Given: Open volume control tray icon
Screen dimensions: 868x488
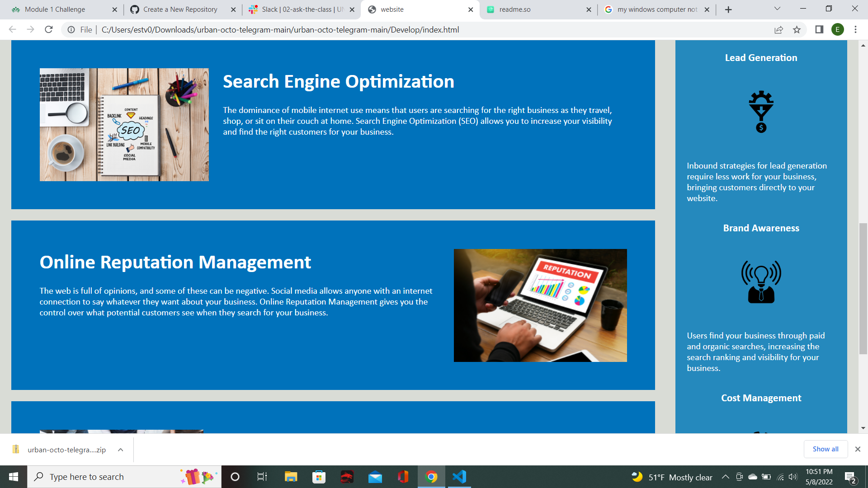Looking at the screenshot, I should (x=793, y=477).
